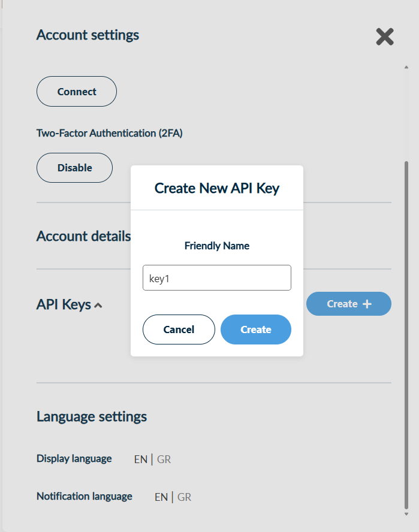The image size is (419, 532).
Task: Set Notification language to GR
Action: [x=184, y=497]
